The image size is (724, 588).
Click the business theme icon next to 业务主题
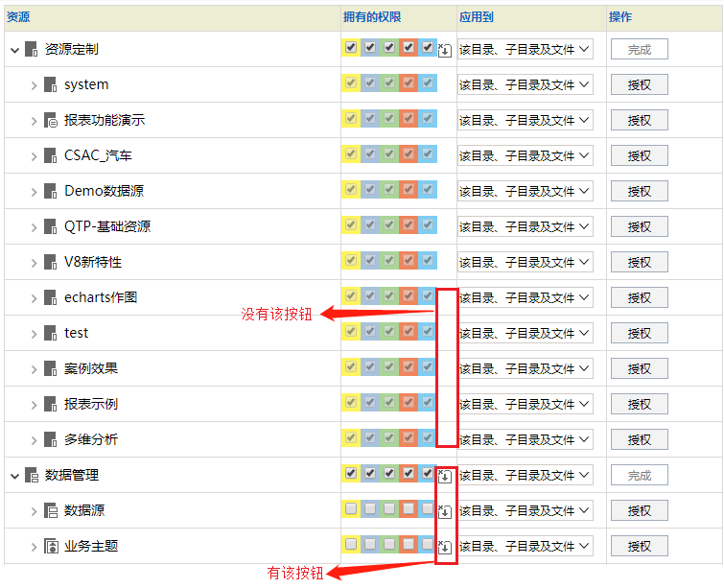point(51,546)
